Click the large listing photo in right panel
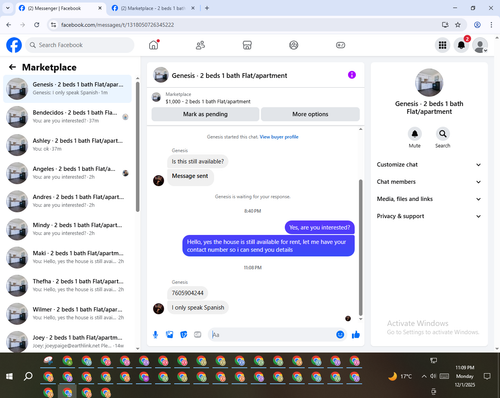The height and width of the screenshot is (398, 500). point(429,83)
